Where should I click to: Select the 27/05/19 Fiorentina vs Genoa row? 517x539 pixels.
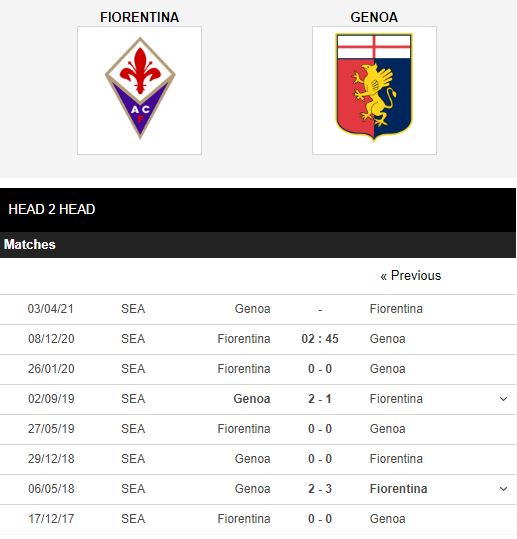click(x=258, y=429)
